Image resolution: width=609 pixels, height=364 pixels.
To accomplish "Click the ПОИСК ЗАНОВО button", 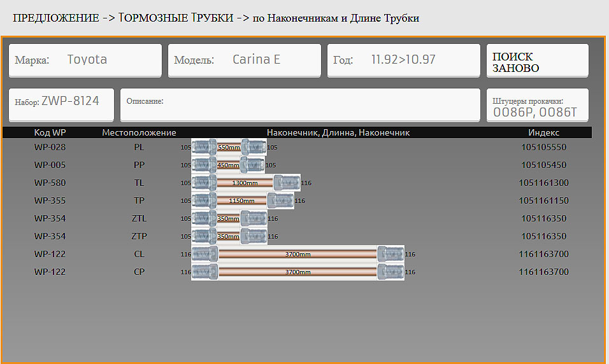I will [537, 61].
